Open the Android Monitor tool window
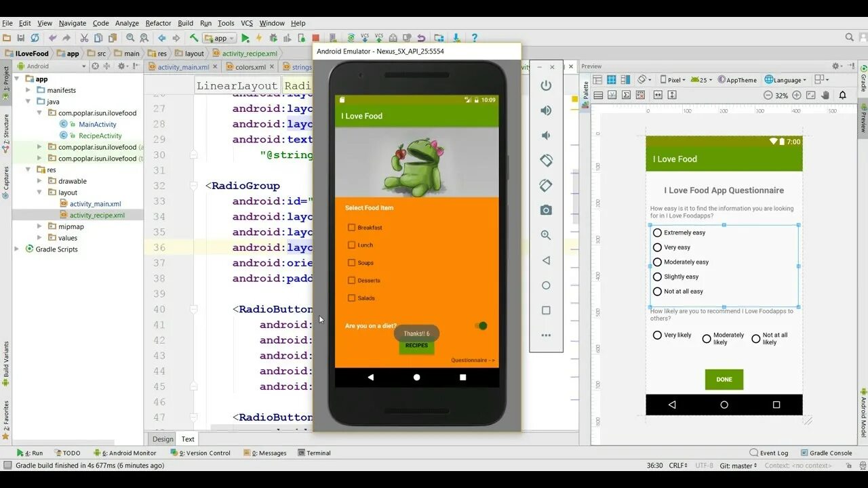 pyautogui.click(x=125, y=453)
